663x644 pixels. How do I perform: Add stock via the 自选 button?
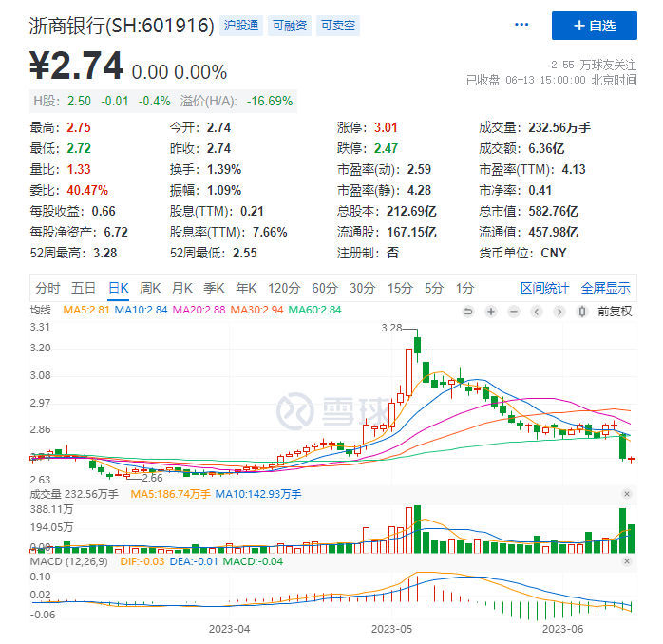pos(594,26)
